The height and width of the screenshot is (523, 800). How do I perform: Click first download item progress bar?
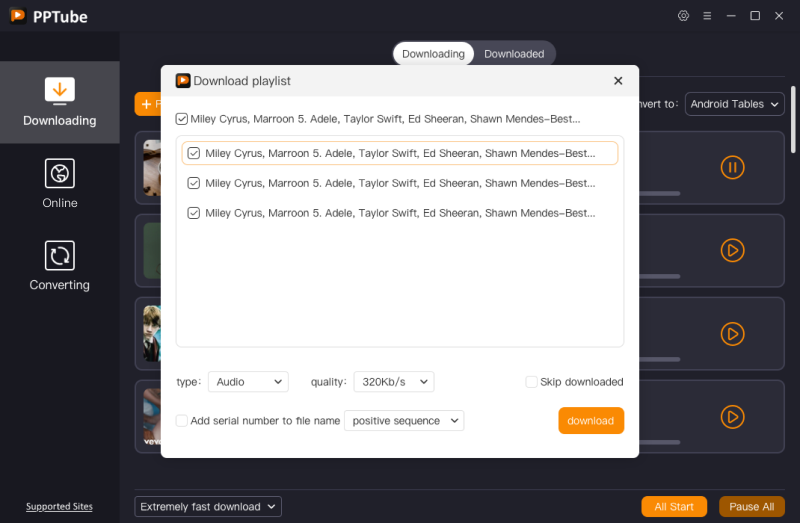pyautogui.click(x=660, y=193)
